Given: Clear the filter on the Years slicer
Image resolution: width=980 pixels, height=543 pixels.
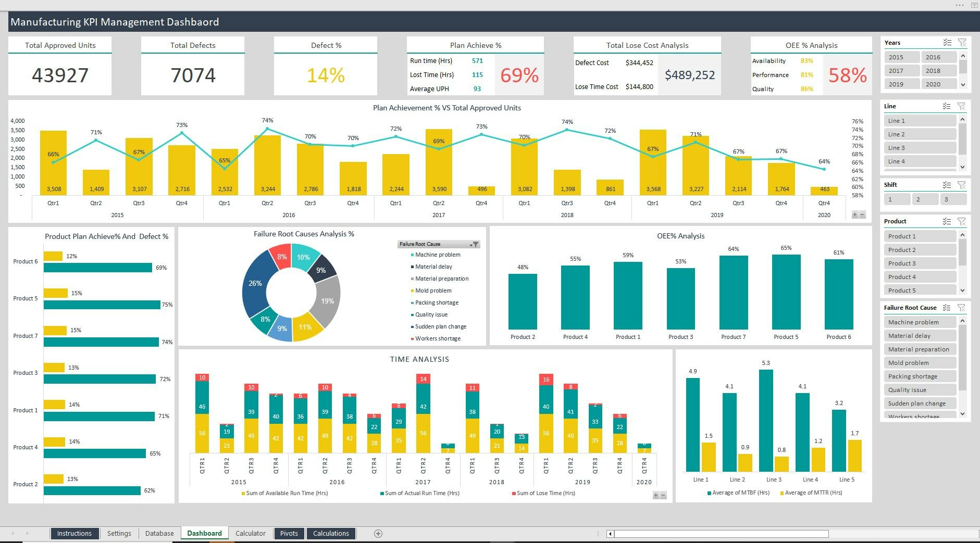Looking at the screenshot, I should tap(962, 43).
